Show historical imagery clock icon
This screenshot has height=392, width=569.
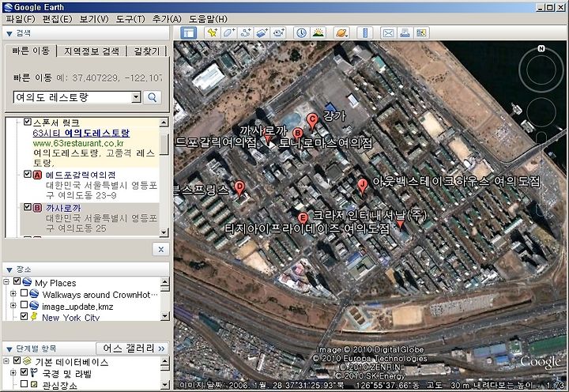click(301, 33)
